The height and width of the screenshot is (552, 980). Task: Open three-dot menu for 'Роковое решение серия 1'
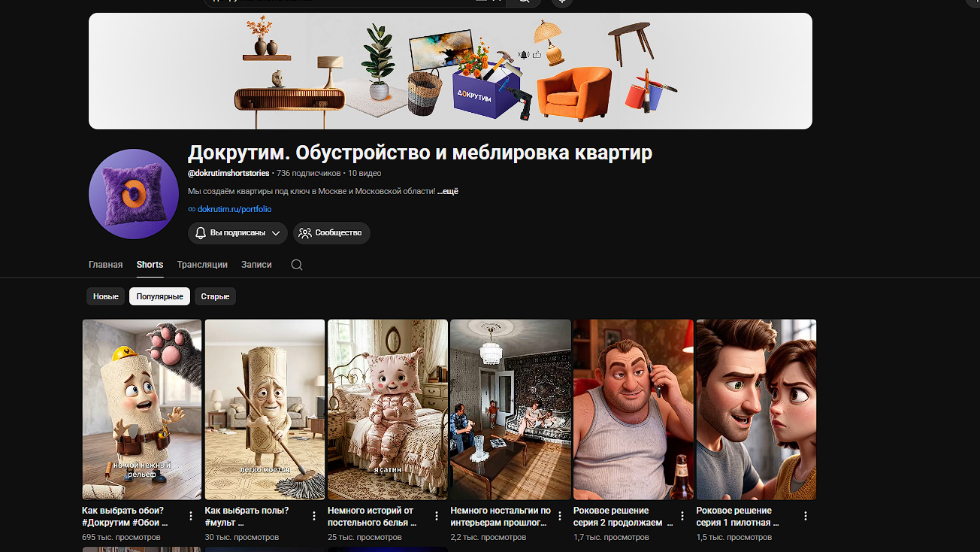click(806, 516)
